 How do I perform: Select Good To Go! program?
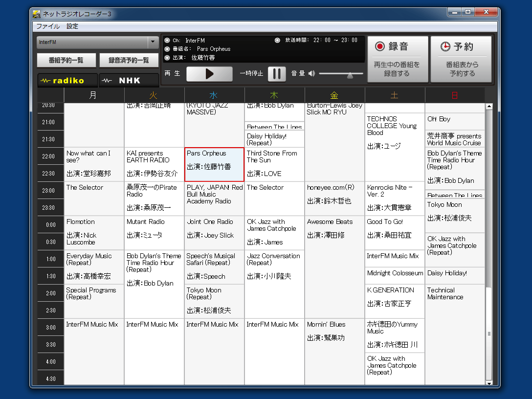coord(395,233)
